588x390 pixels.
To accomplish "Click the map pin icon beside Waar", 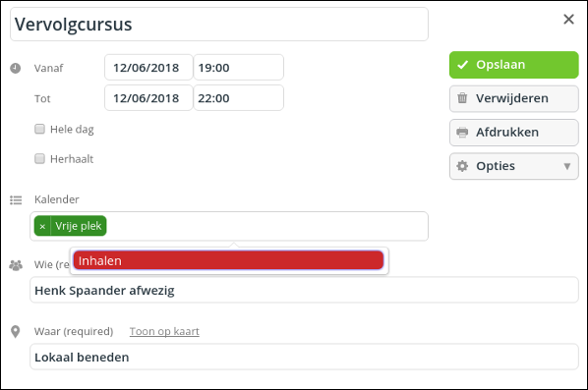I will 16,332.
